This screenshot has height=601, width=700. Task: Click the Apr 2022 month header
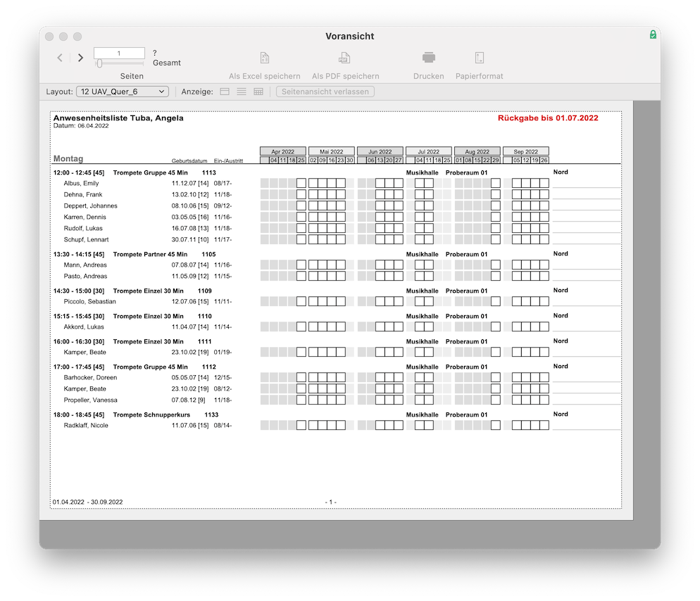[283, 151]
